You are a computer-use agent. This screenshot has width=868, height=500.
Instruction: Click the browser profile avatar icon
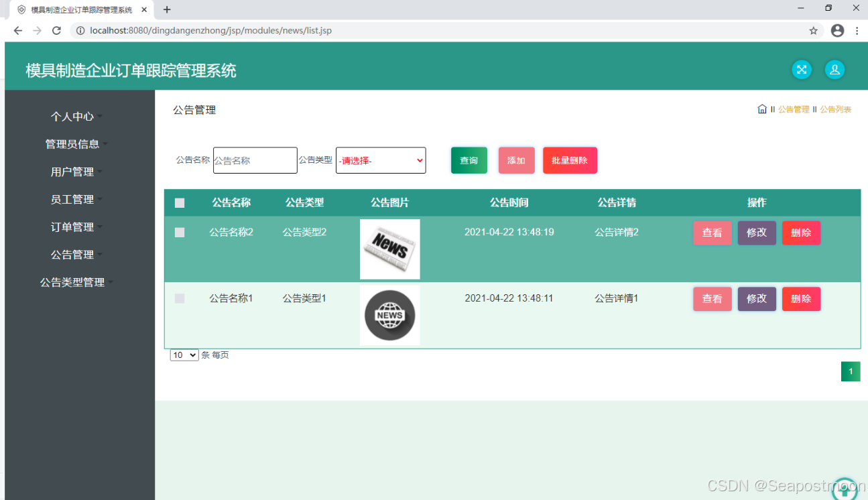(x=837, y=30)
